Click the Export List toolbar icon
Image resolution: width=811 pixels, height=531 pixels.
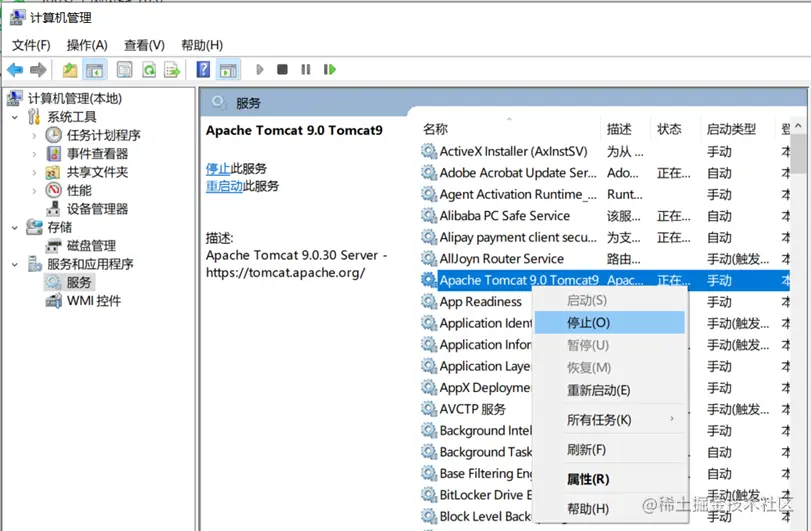172,69
